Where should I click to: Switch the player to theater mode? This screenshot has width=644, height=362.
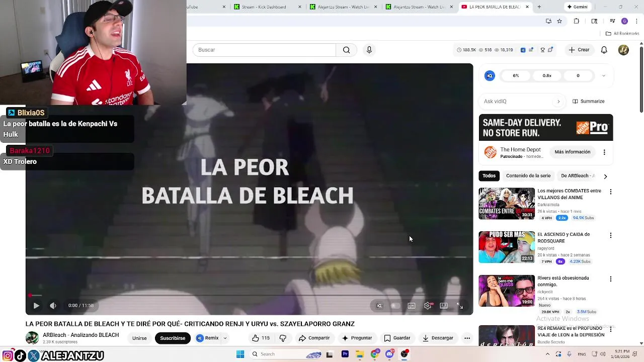point(444,306)
